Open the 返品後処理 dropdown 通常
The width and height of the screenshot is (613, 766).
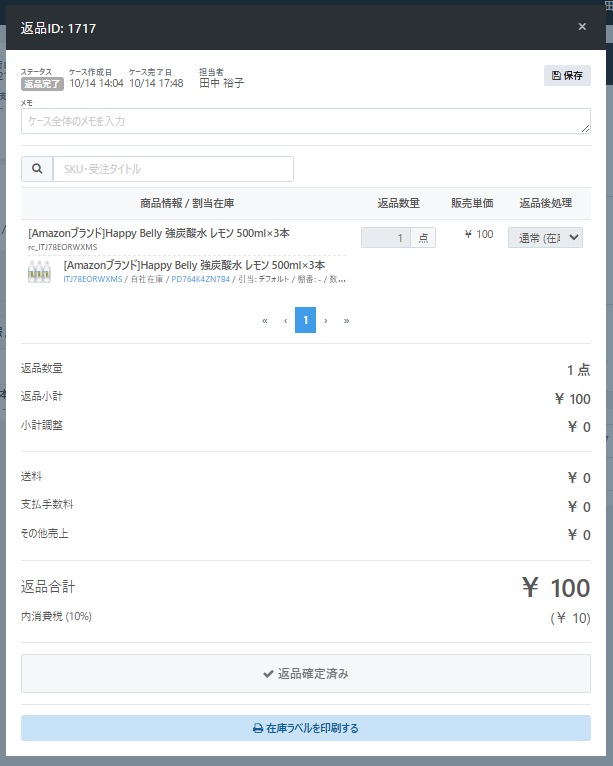pos(545,238)
